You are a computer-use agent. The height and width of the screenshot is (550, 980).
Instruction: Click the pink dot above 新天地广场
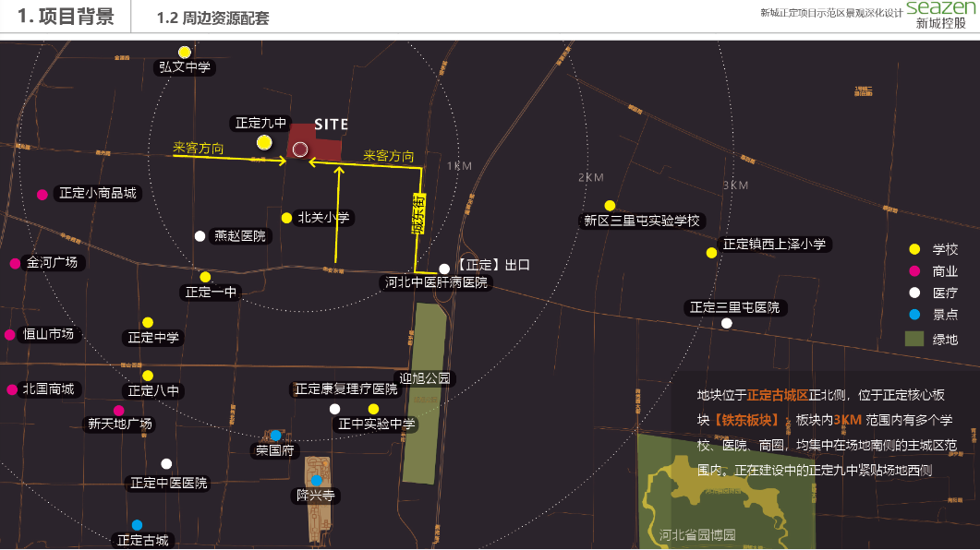click(119, 411)
